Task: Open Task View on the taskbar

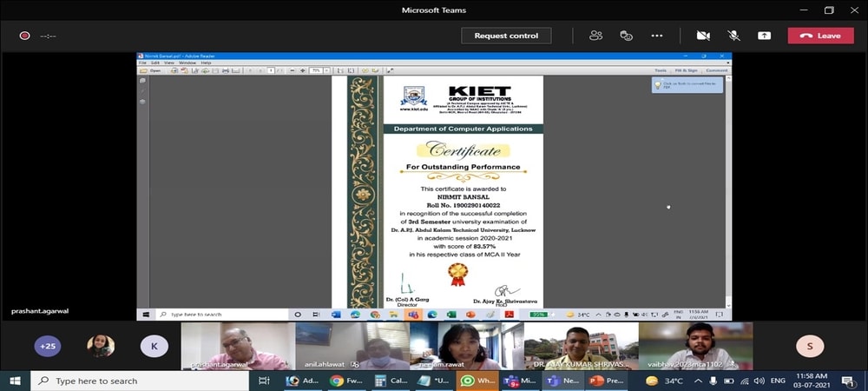Action: click(265, 381)
